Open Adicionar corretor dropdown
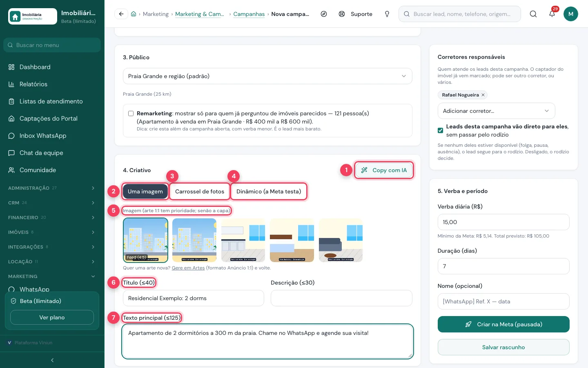 (496, 111)
